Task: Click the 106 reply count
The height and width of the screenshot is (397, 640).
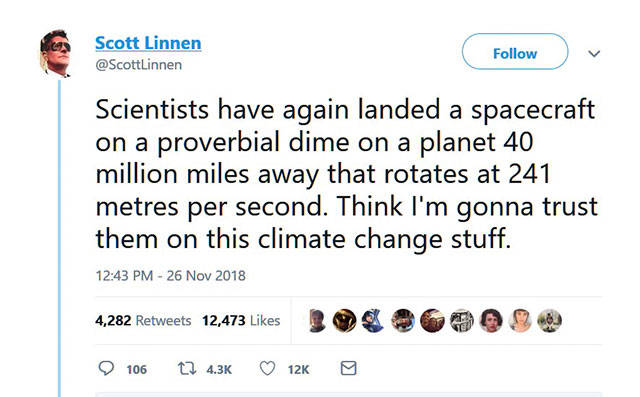Action: (x=136, y=370)
